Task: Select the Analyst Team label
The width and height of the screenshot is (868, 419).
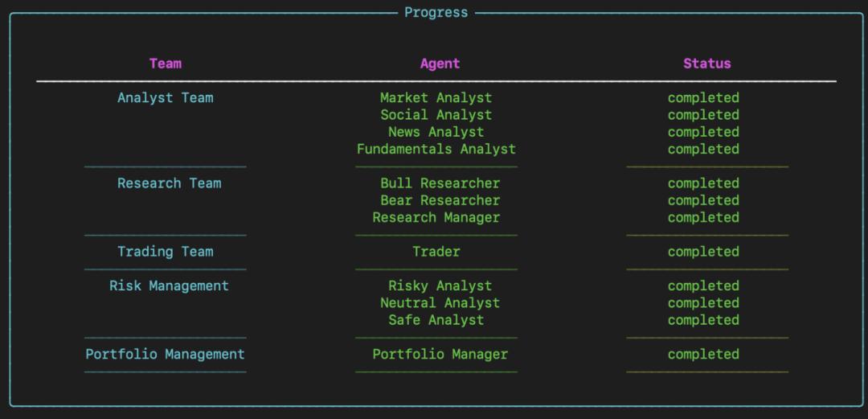Action: [166, 98]
